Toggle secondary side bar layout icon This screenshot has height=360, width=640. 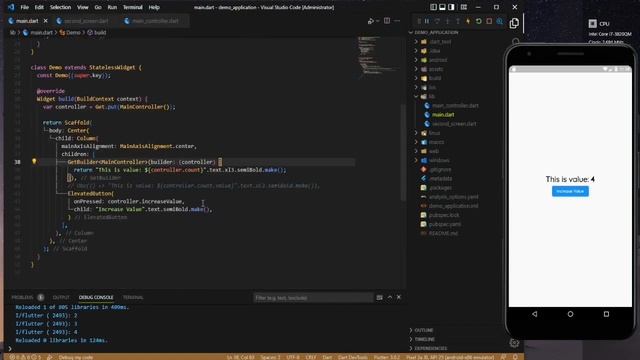point(451,7)
